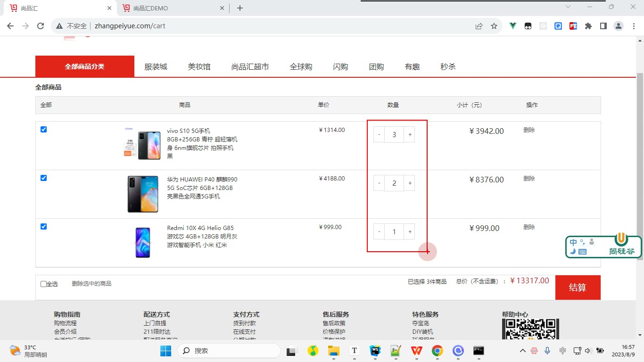644x362 pixels.
Task: Bookmark this page with the star icon
Action: (x=494, y=26)
